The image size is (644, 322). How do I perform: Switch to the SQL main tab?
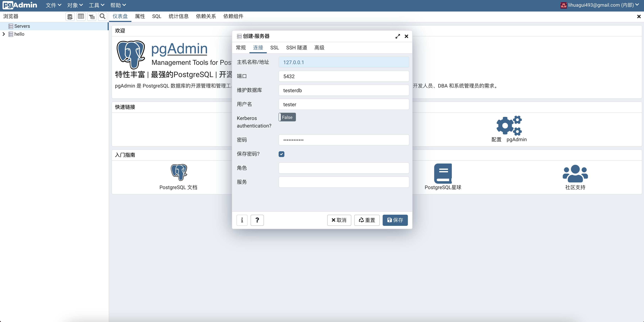pyautogui.click(x=157, y=17)
